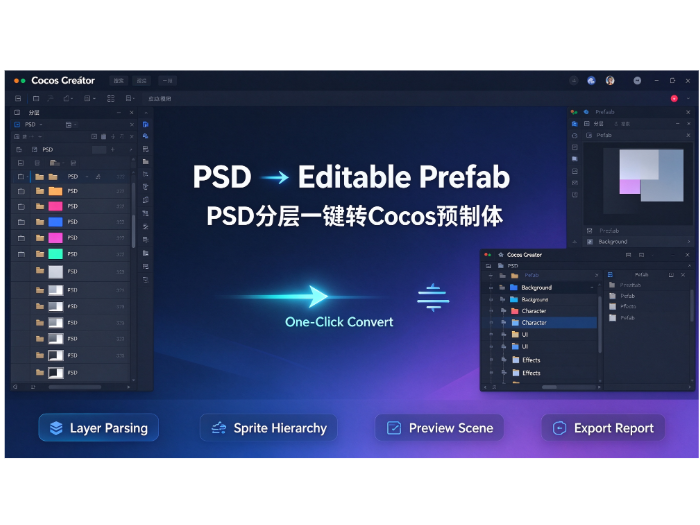
Task: Switch to the Prefab tab in the upper-right panel
Action: click(x=605, y=112)
